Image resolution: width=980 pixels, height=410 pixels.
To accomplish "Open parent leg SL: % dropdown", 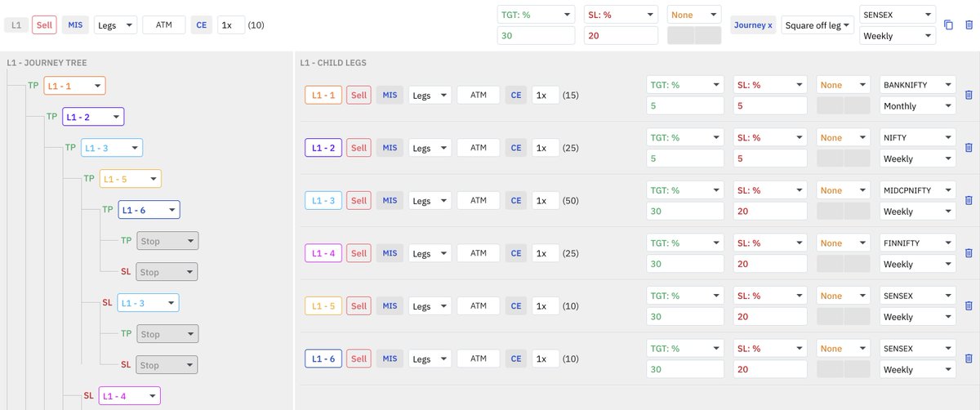I will pos(621,14).
